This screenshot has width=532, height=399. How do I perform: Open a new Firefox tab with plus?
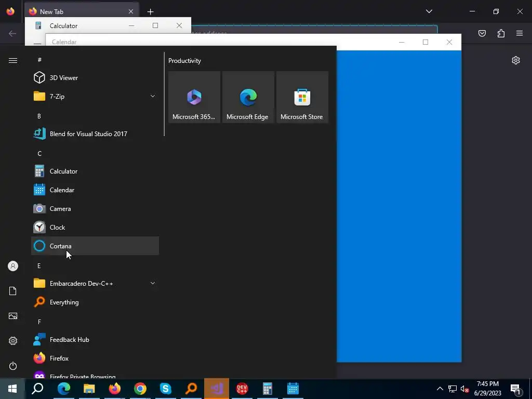point(150,12)
